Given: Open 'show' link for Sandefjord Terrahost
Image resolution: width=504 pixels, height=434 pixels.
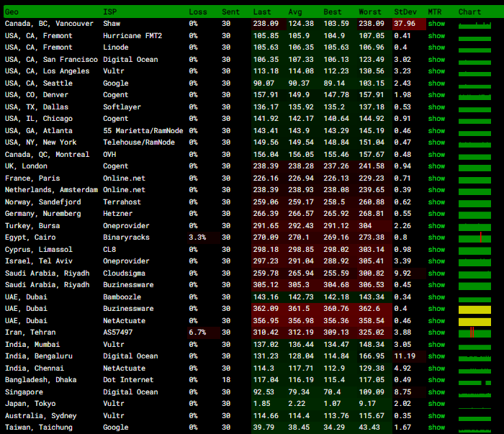Looking at the screenshot, I should pyautogui.click(x=436, y=202).
